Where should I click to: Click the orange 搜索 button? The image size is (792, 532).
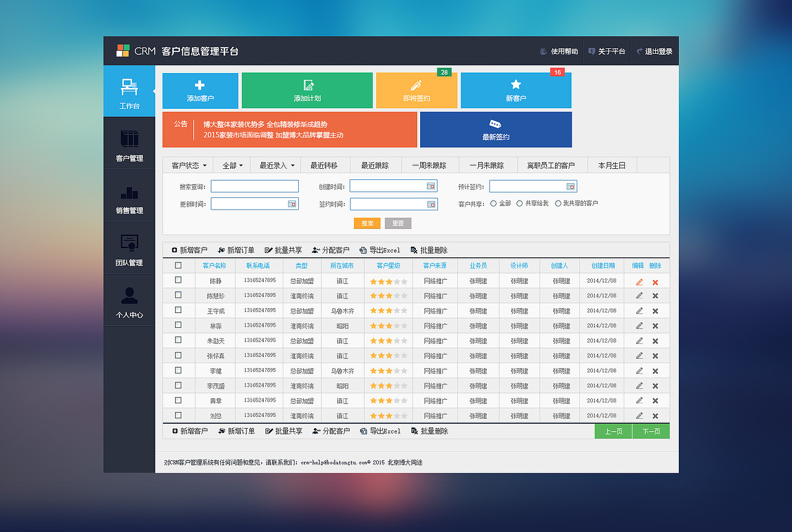(x=367, y=223)
